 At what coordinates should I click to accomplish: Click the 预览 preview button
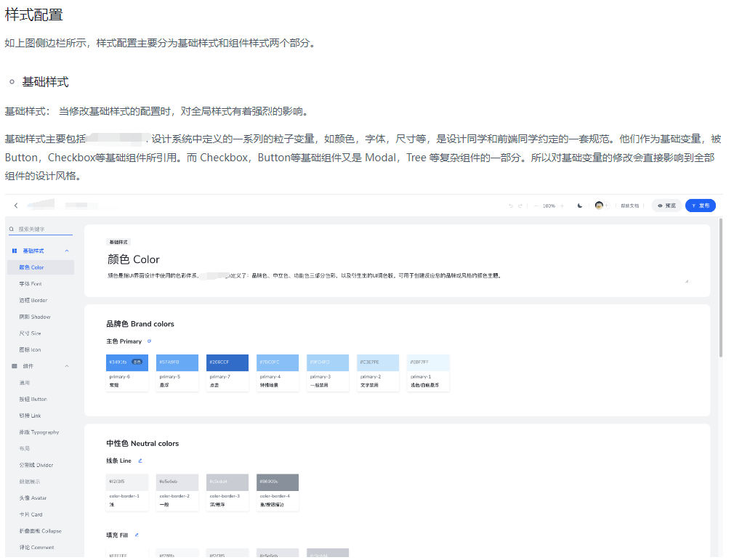point(666,206)
